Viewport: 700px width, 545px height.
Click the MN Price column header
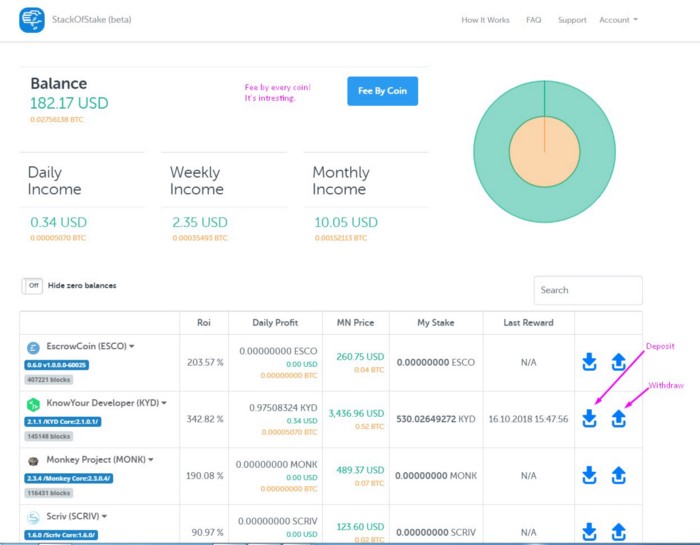point(355,323)
